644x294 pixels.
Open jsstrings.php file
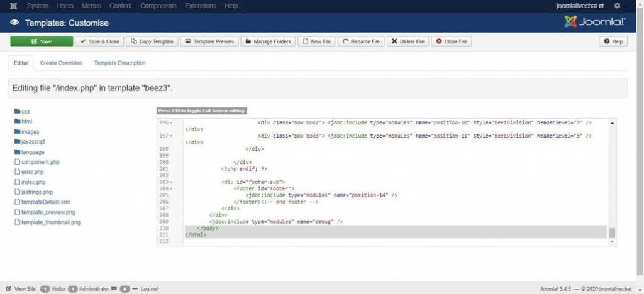[34, 192]
